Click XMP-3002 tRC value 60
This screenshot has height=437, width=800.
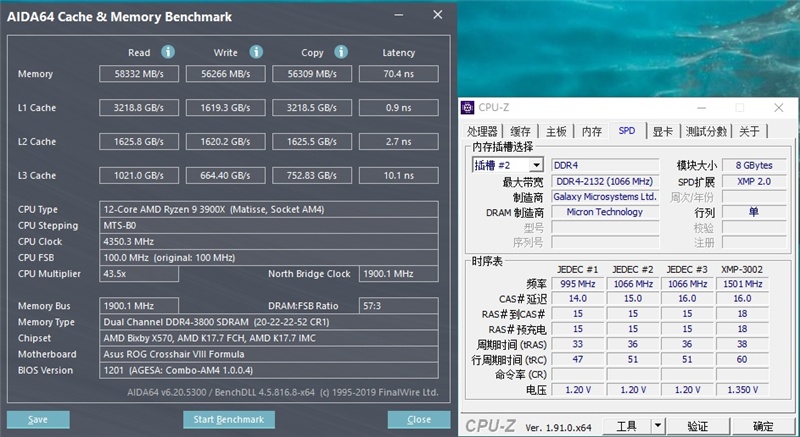742,359
